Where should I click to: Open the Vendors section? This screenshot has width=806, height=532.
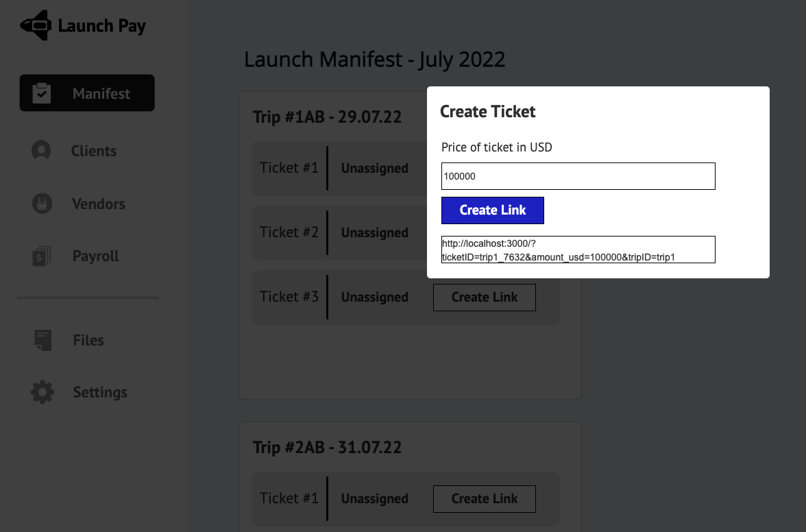tap(99, 204)
